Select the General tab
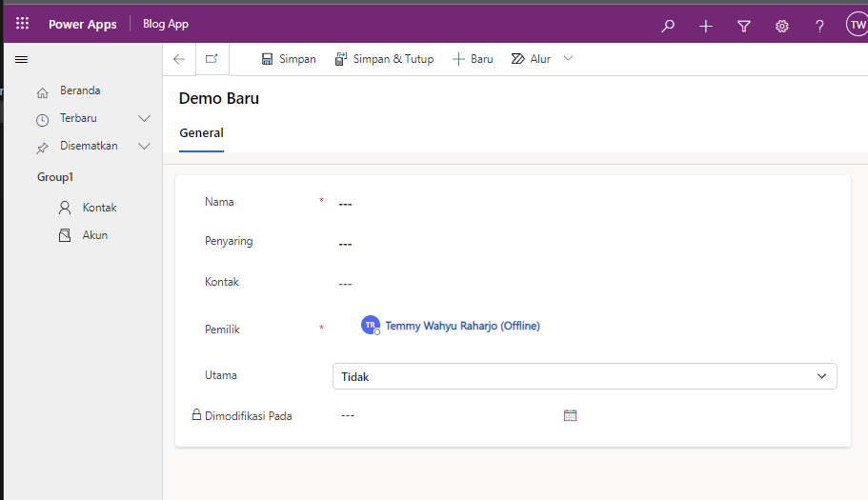868x500 pixels. point(201,133)
